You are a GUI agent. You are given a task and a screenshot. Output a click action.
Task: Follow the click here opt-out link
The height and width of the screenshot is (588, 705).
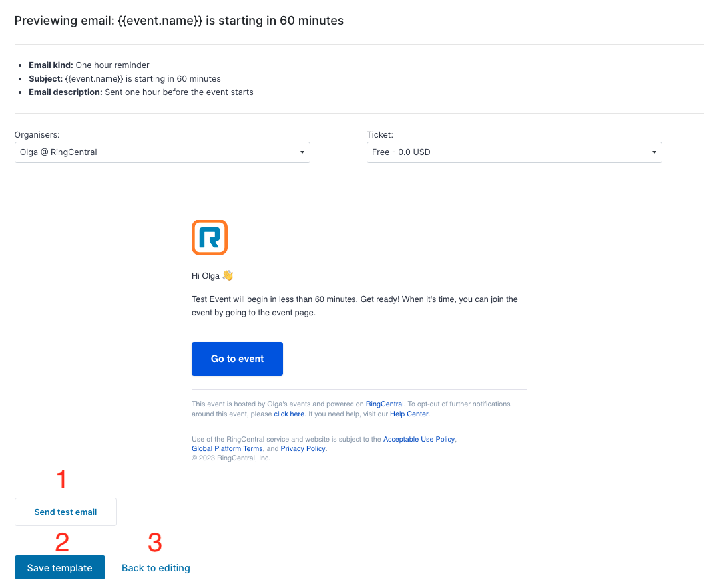pos(289,414)
